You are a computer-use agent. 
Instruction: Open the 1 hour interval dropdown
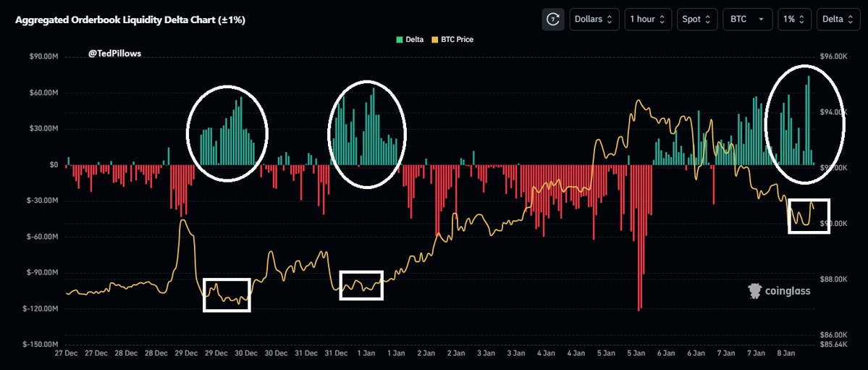(648, 19)
